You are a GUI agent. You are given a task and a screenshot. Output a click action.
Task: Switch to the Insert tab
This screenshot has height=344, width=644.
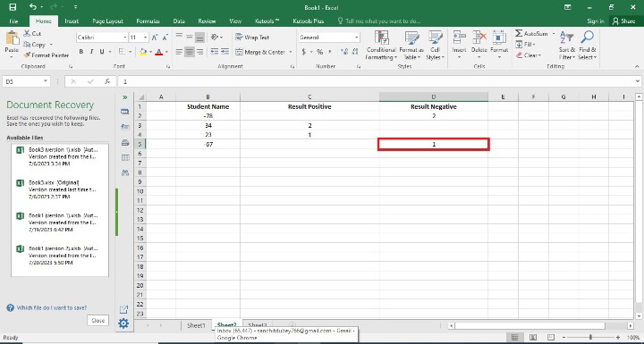(x=72, y=21)
